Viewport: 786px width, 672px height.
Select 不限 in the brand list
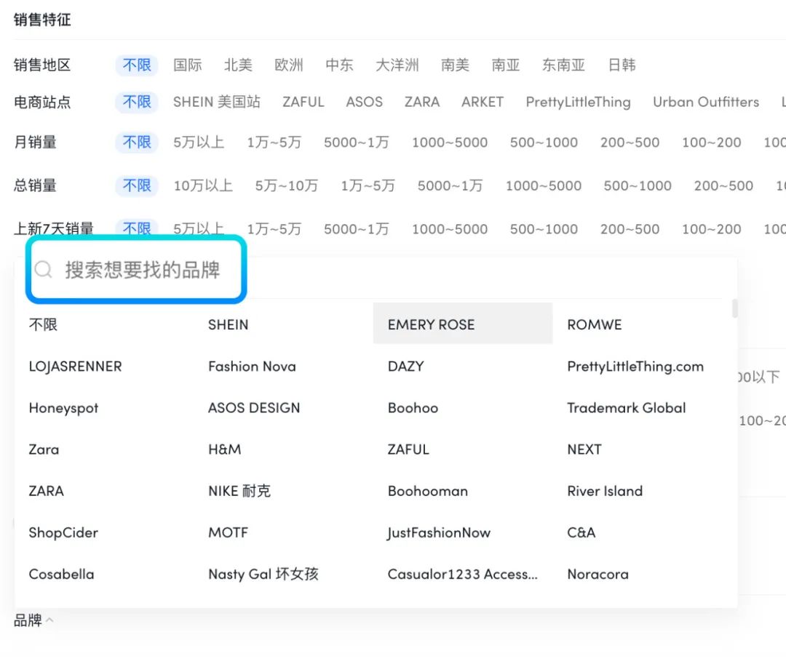[43, 324]
